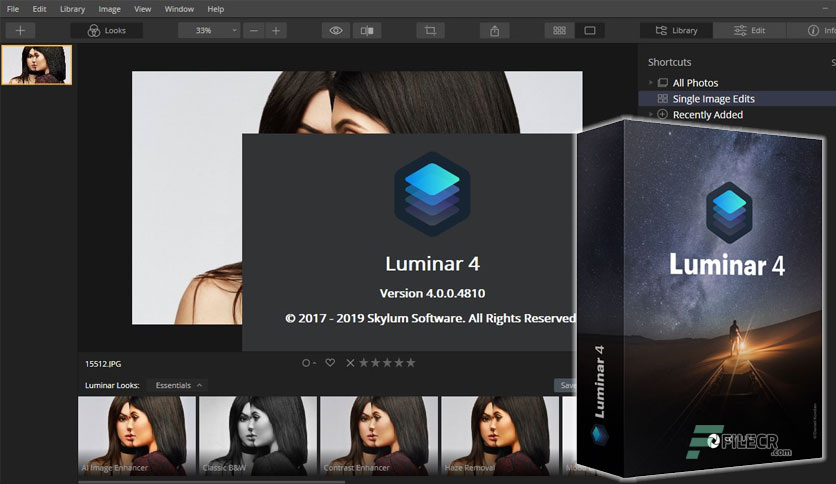Click the Version 4.0.0.4810 text

click(432, 293)
